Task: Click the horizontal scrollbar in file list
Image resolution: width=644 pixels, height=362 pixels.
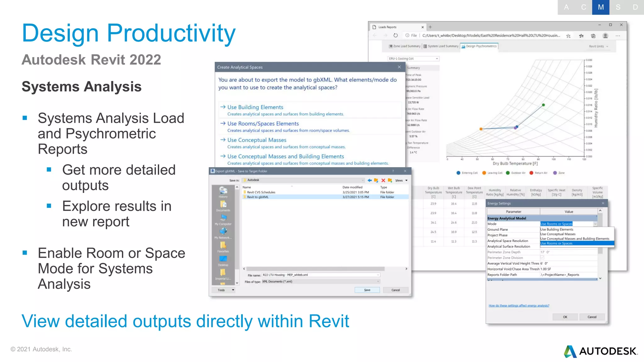Action: point(315,269)
